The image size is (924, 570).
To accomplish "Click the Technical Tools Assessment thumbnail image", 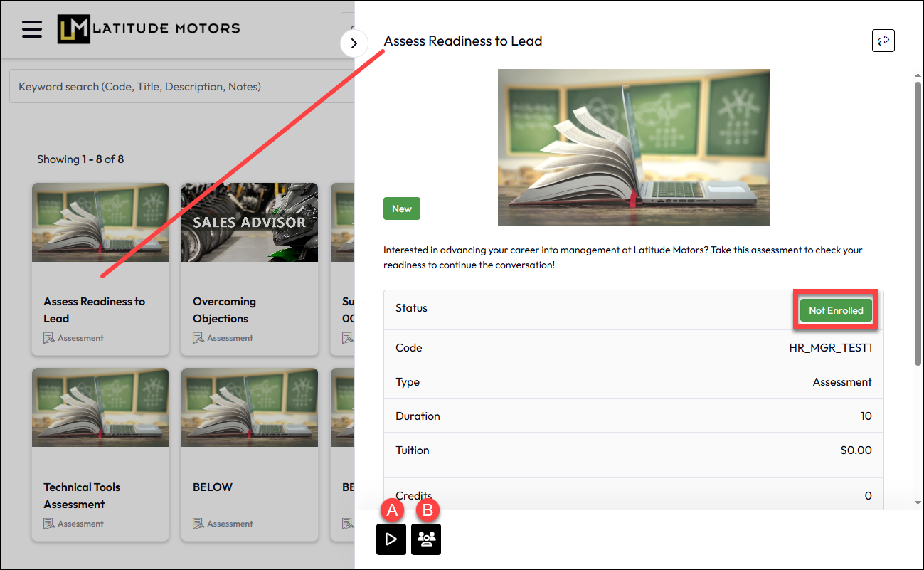I will click(x=100, y=407).
